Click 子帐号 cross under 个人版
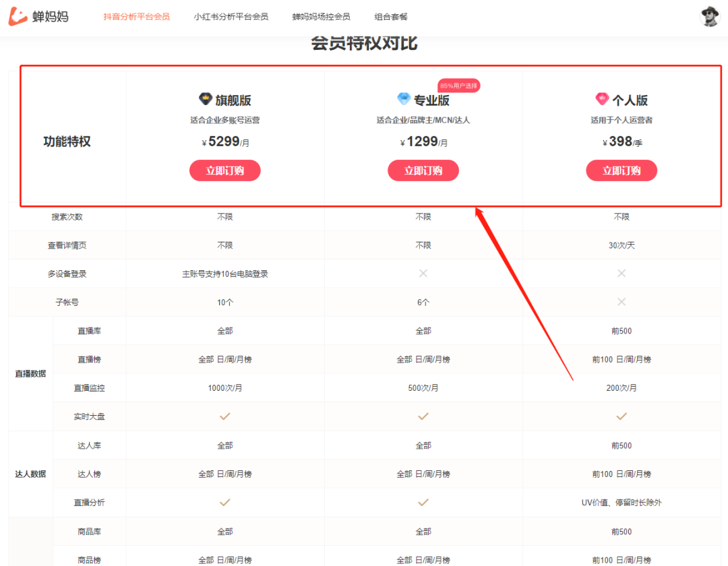This screenshot has width=728, height=566. (621, 302)
